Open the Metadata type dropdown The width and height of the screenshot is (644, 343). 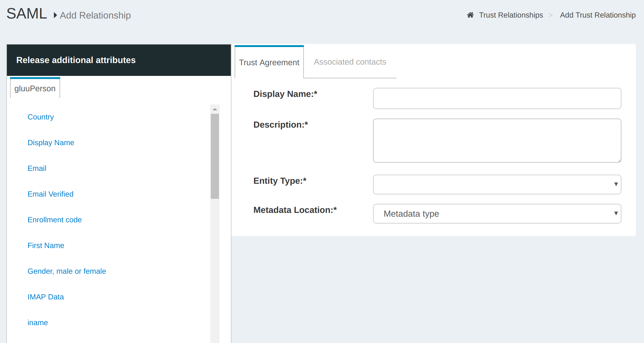click(497, 214)
